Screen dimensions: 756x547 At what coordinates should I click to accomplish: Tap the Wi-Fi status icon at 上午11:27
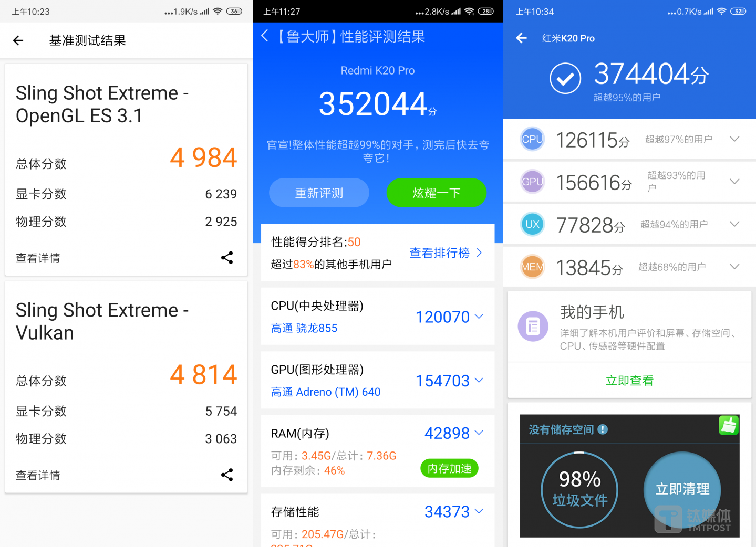pyautogui.click(x=469, y=11)
